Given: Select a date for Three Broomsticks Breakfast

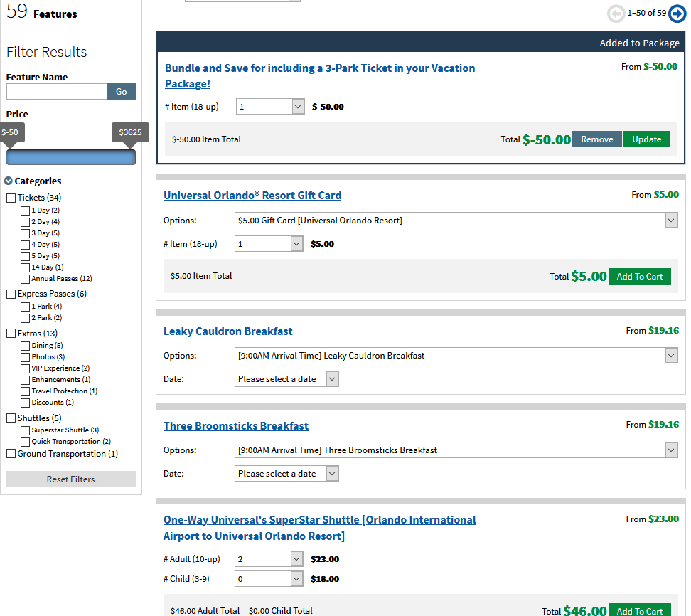Looking at the screenshot, I should coord(286,474).
